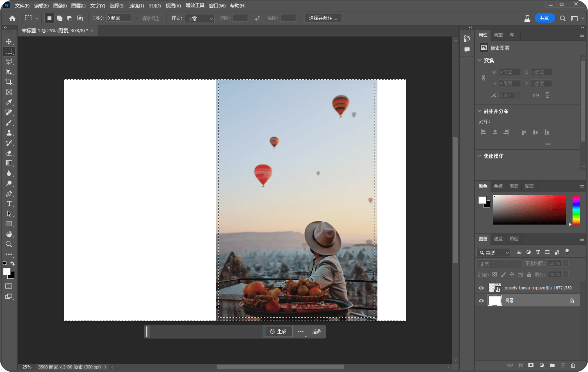
Task: Select the Polygonal Lasso tool
Action: click(x=9, y=62)
